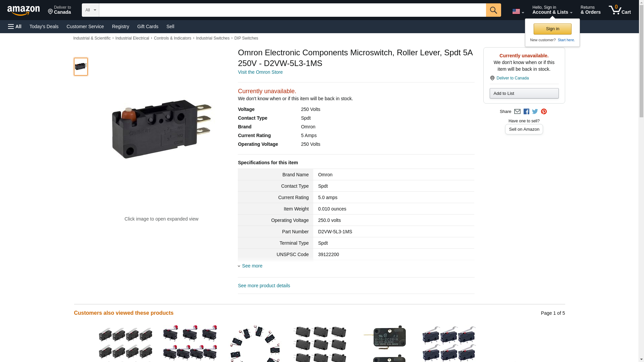
Task: Share product via email icon
Action: (517, 112)
